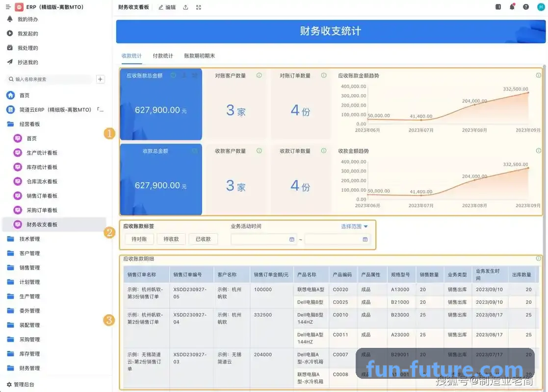Open the hamburger menu icon
548x392 pixels.
pyautogui.click(x=8, y=7)
